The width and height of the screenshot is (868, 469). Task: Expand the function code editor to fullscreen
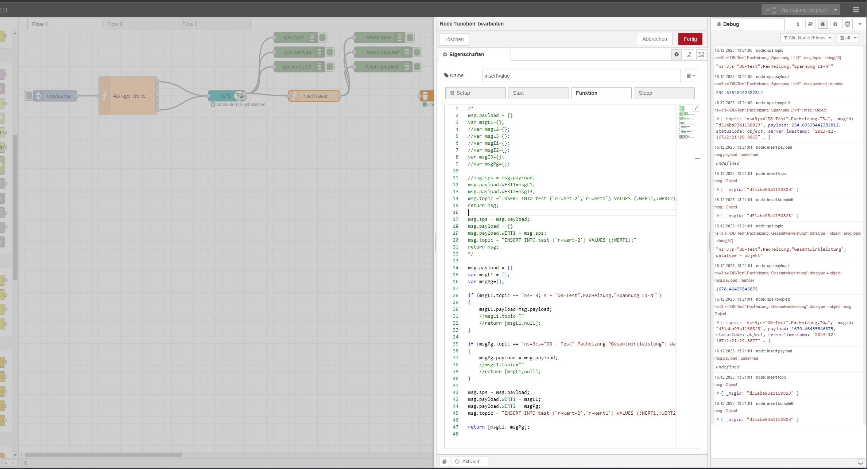point(697,108)
